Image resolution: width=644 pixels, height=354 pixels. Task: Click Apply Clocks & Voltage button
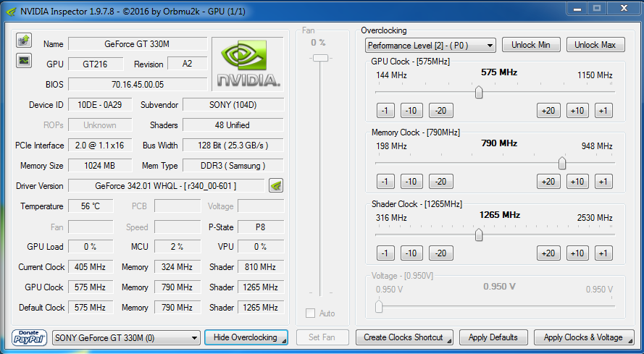point(584,337)
